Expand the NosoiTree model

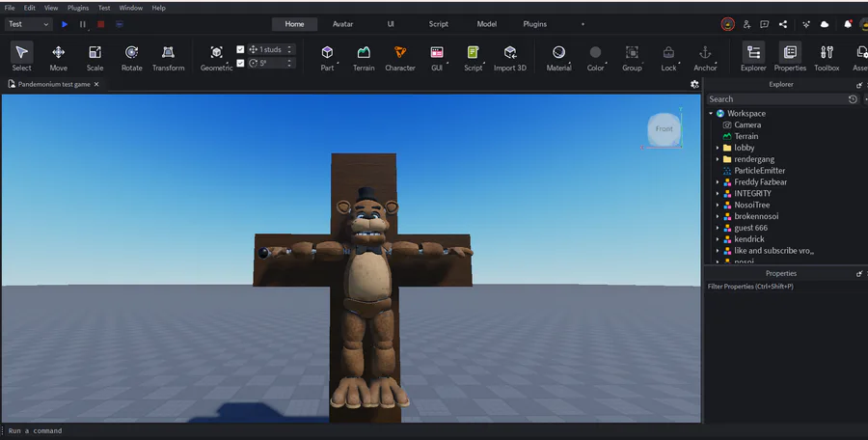pyautogui.click(x=718, y=205)
